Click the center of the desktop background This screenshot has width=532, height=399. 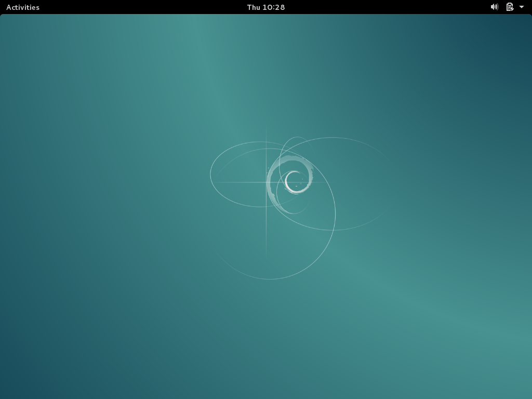(266, 207)
